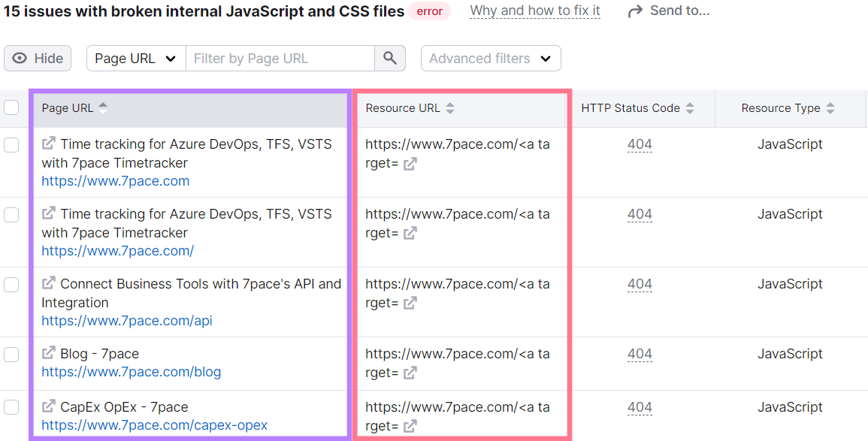
Task: Click the arrow icon next to Send to...
Action: click(x=634, y=10)
